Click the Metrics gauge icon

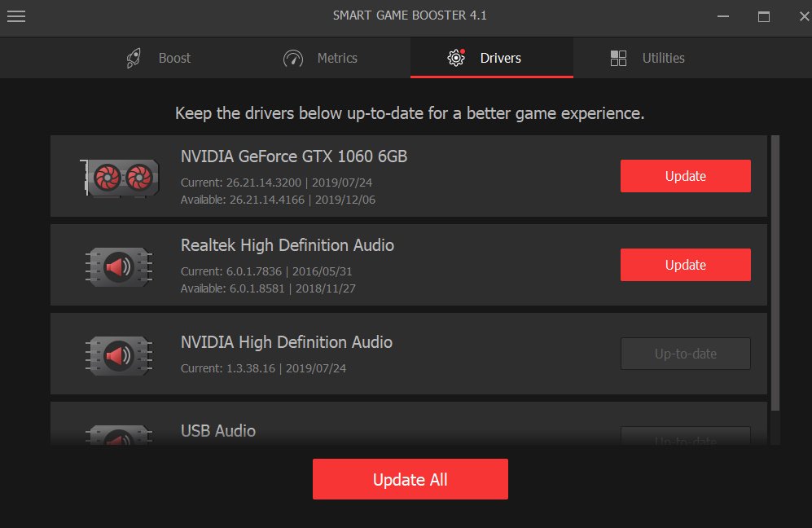click(x=293, y=59)
